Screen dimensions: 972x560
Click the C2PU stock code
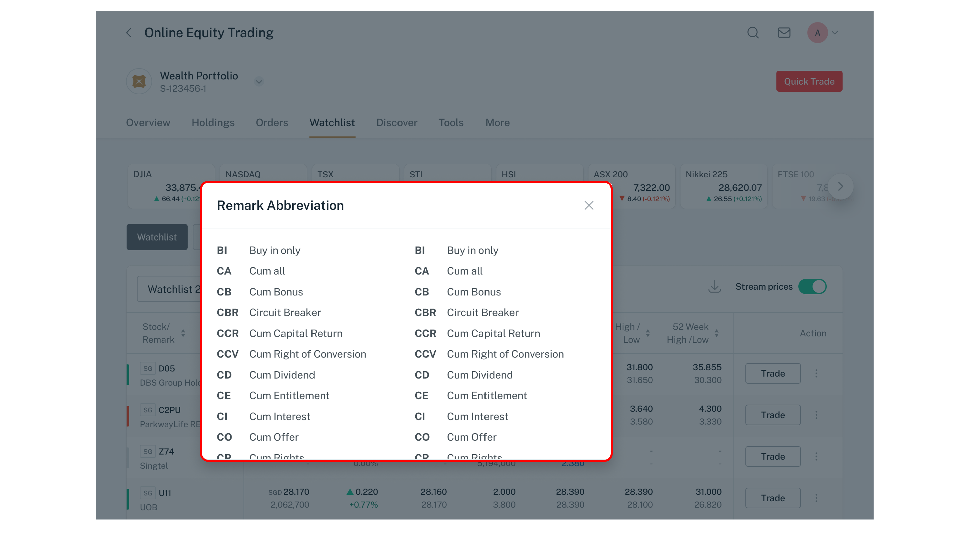click(x=169, y=410)
